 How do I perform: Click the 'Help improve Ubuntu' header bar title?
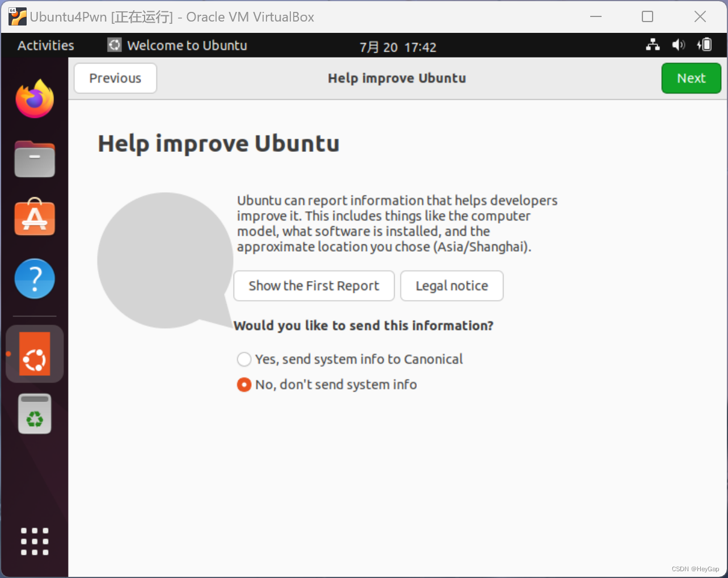397,78
